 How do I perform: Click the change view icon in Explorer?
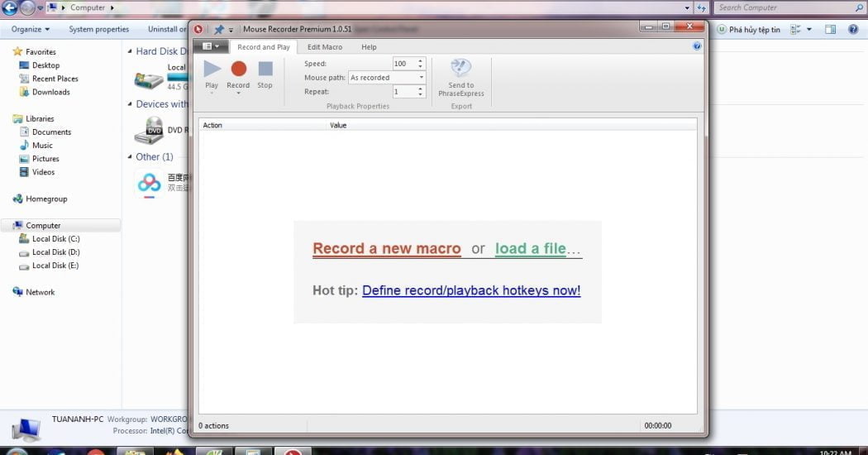point(795,30)
